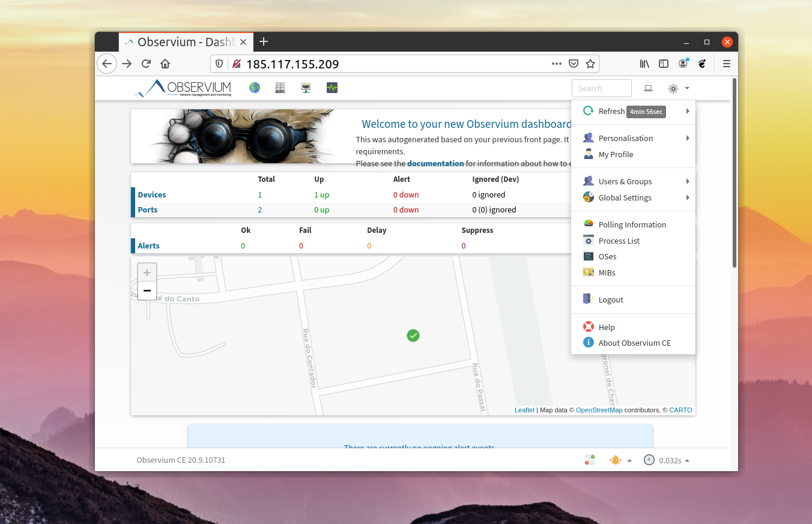Click the settings gear icon
Screen dimensions: 812x524
(x=673, y=89)
